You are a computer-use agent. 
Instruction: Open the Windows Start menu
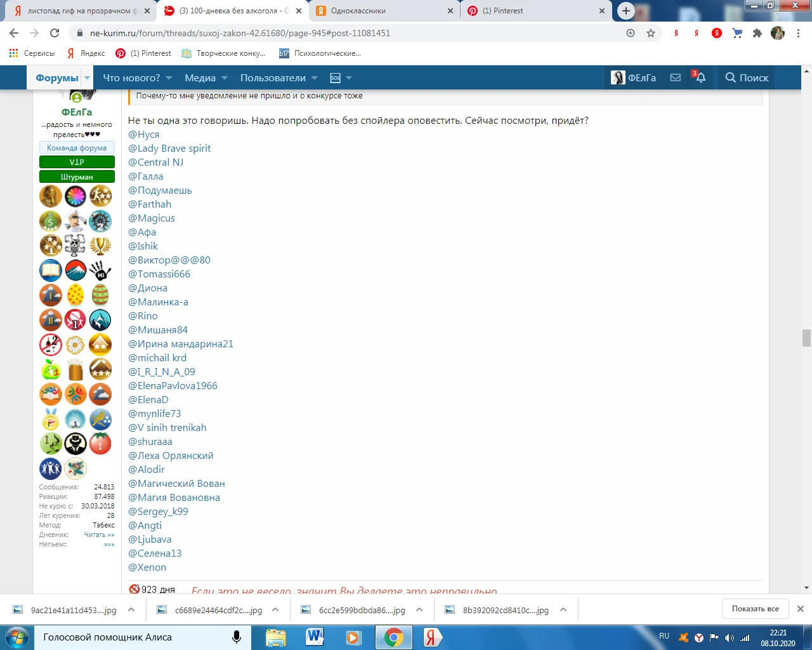tap(16, 637)
